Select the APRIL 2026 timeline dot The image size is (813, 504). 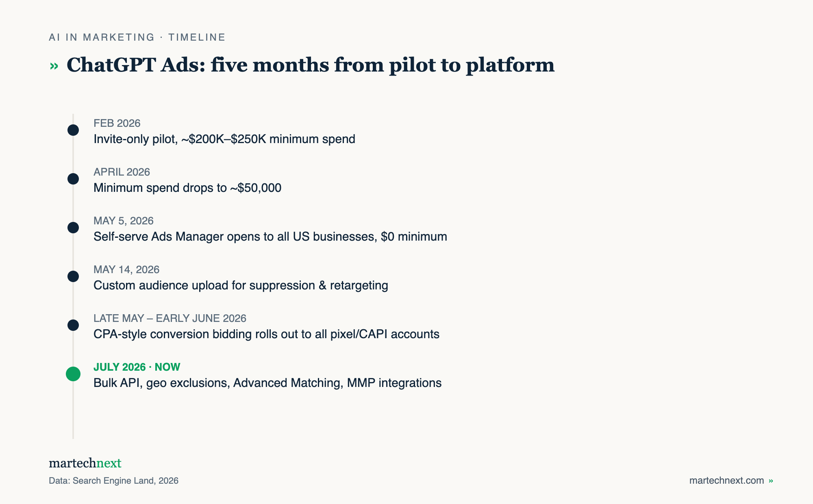tap(73, 179)
